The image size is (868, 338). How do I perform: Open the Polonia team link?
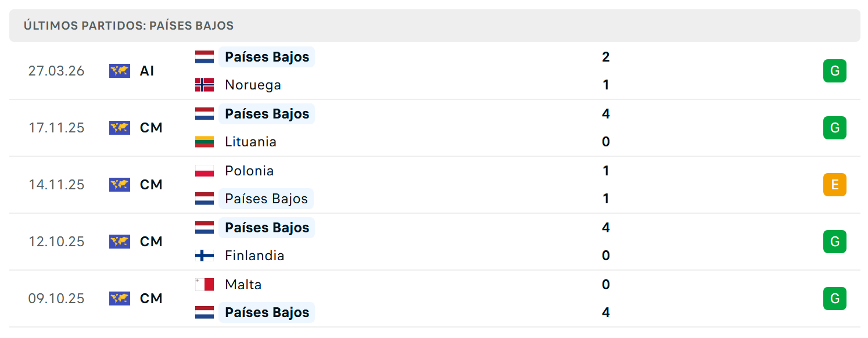pos(249,171)
